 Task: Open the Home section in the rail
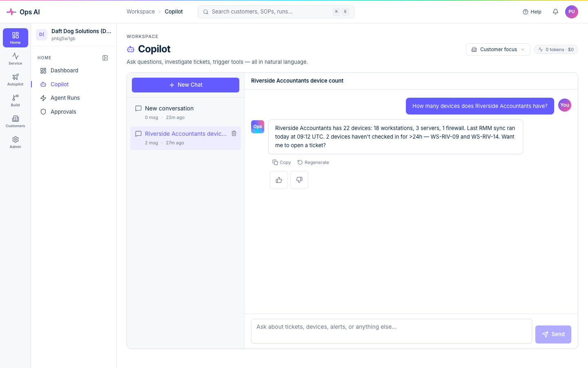click(x=16, y=38)
